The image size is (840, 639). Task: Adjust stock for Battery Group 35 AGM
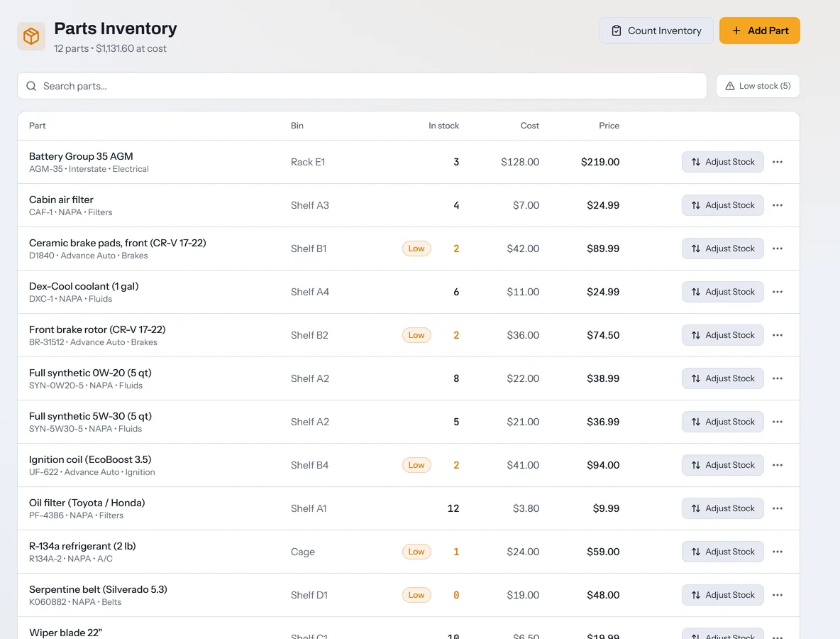tap(723, 162)
